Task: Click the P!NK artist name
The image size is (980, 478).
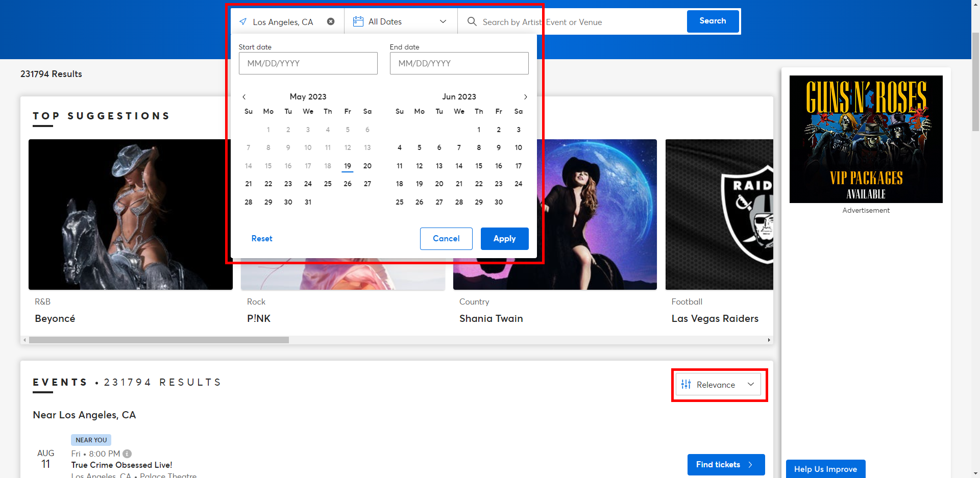Action: point(259,318)
